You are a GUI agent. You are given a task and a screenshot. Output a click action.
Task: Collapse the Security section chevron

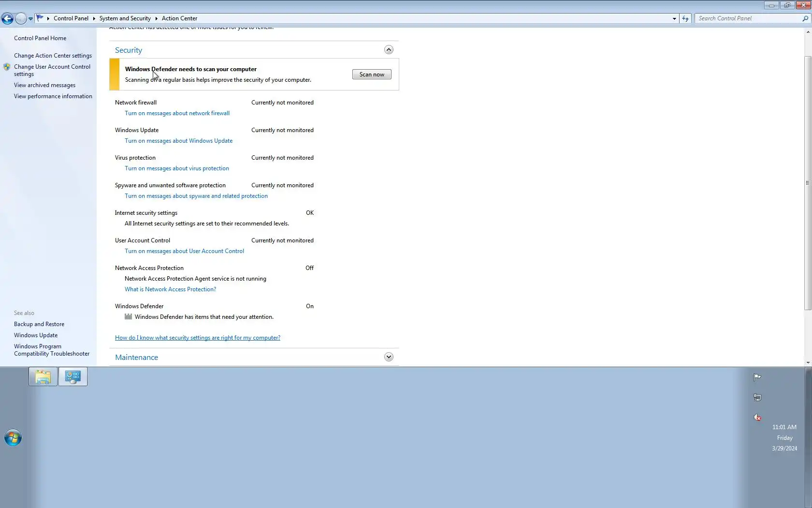389,50
